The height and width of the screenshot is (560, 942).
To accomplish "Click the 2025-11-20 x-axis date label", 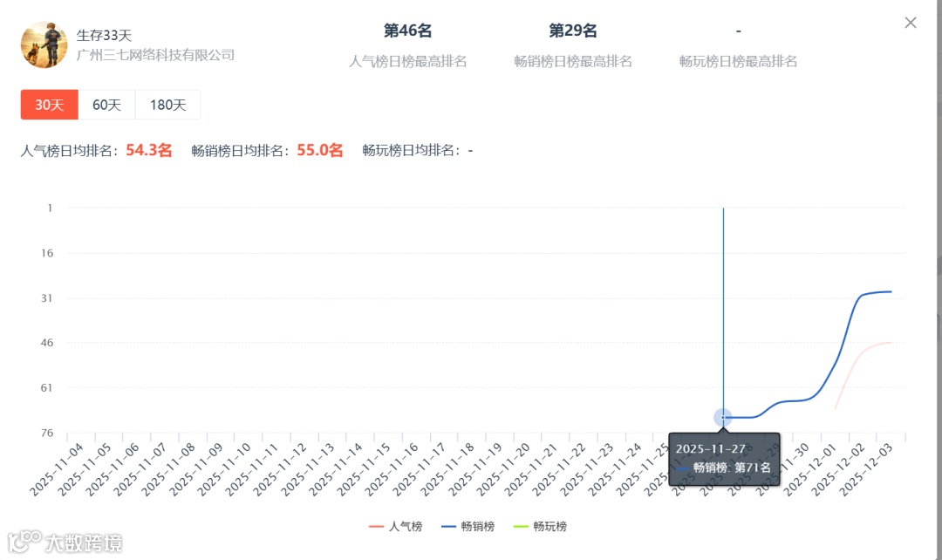I will 503,469.
